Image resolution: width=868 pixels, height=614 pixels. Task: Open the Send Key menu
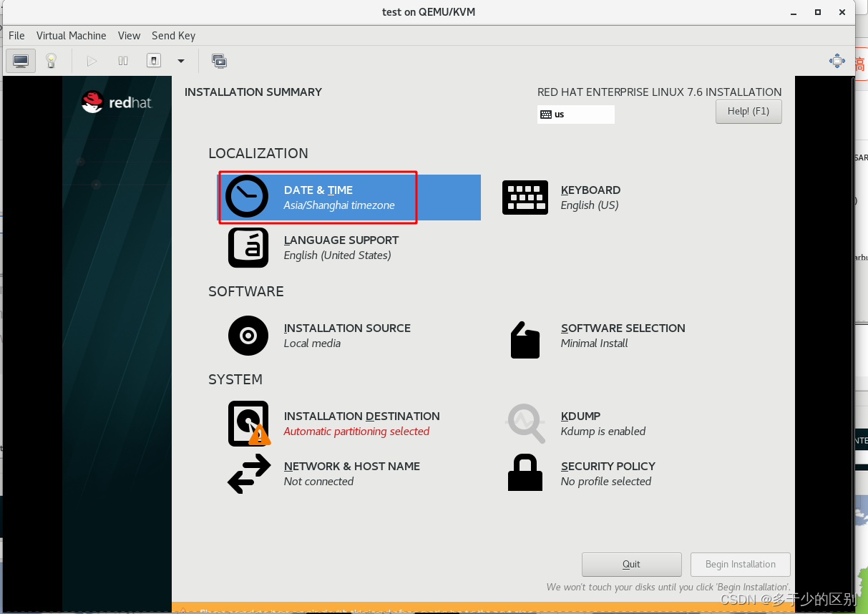(x=173, y=35)
